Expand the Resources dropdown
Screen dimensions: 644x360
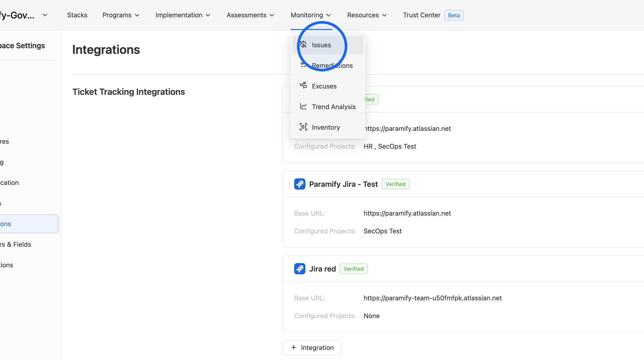[x=367, y=15]
